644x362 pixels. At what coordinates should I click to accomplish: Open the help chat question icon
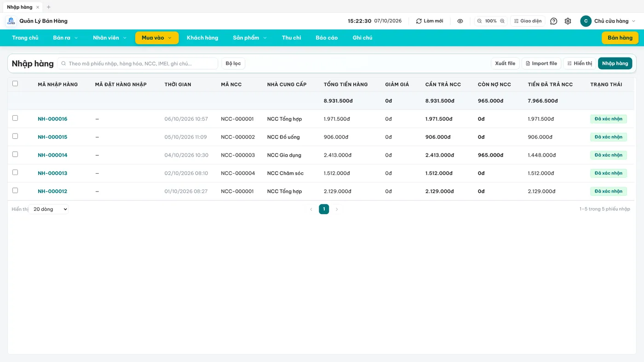554,21
